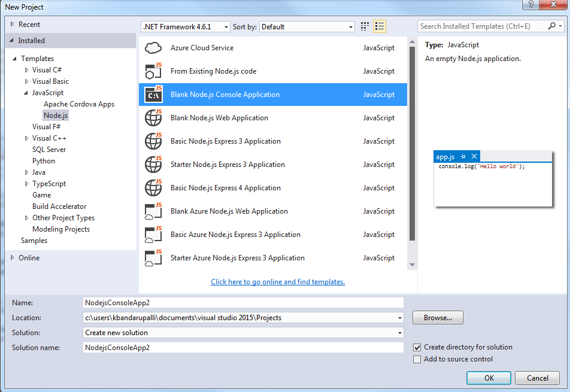Click the pin icon on app.js preview tab
The width and height of the screenshot is (570, 392).
(x=463, y=157)
